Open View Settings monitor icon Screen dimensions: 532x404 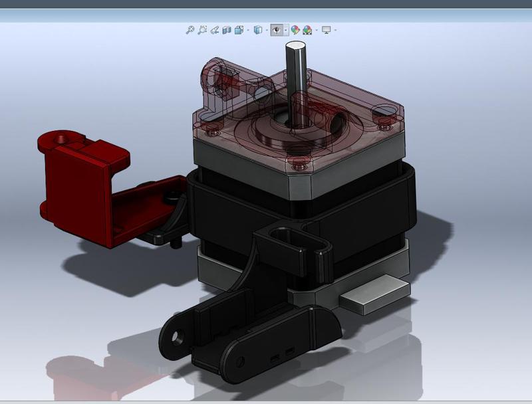pyautogui.click(x=326, y=30)
